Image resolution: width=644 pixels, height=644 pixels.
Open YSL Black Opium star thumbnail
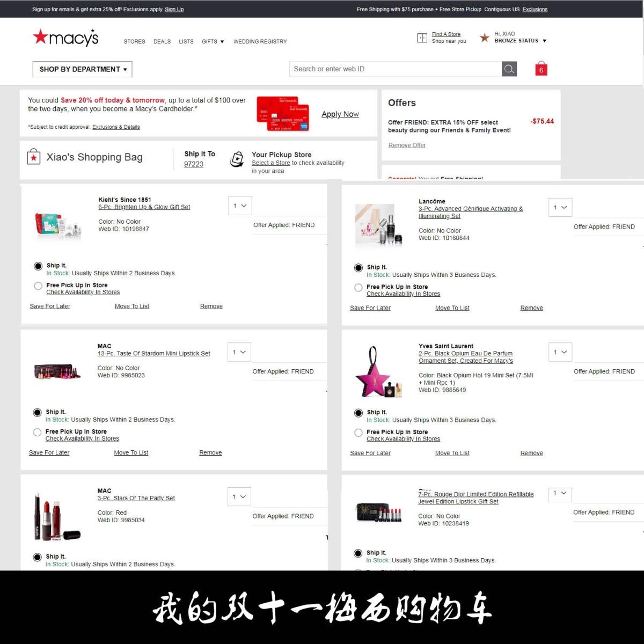coord(378,372)
